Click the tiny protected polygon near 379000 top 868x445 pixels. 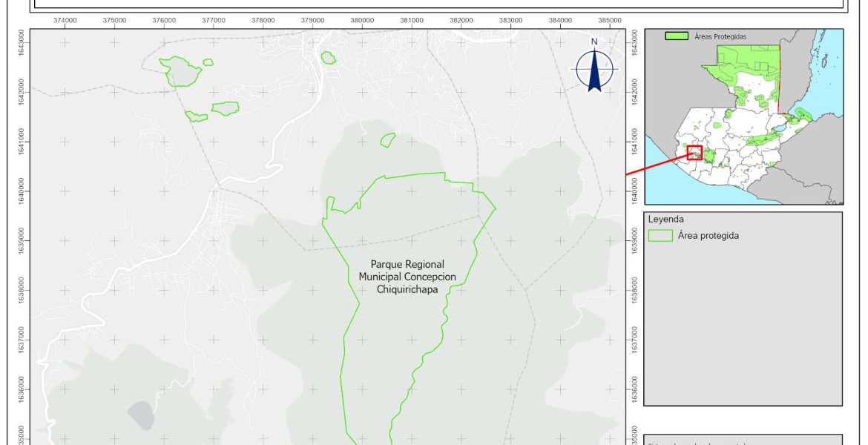coord(328,57)
